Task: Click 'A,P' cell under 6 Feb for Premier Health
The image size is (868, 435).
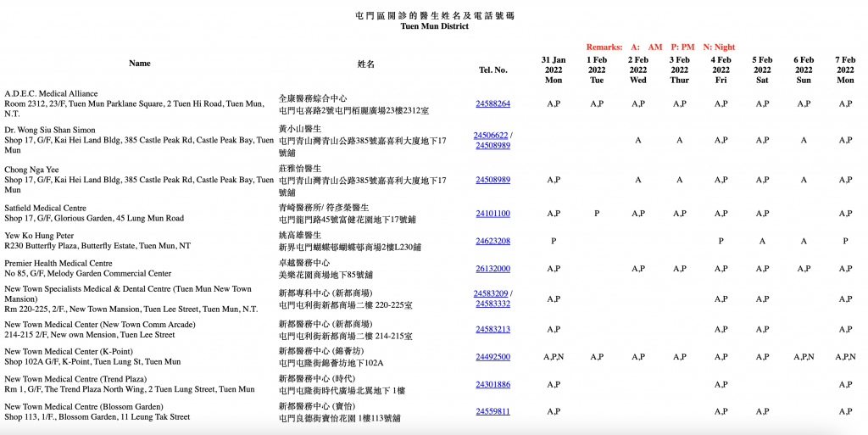Action: (804, 269)
